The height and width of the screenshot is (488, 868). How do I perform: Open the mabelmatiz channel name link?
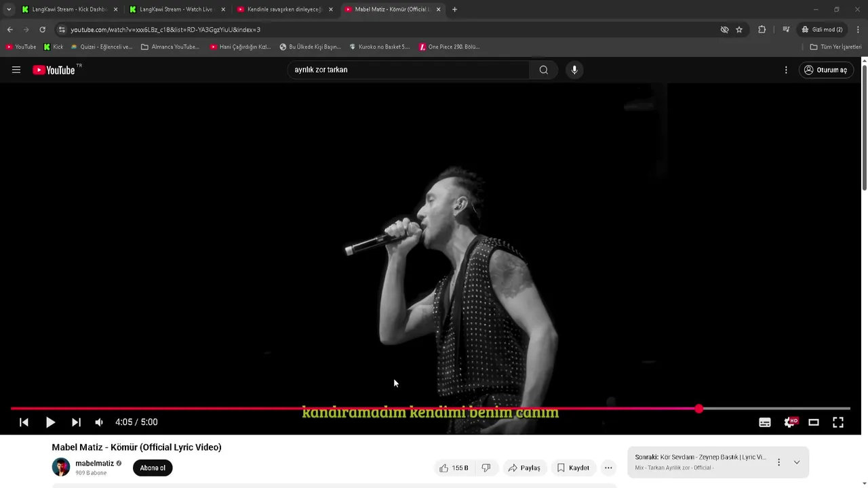(x=94, y=464)
